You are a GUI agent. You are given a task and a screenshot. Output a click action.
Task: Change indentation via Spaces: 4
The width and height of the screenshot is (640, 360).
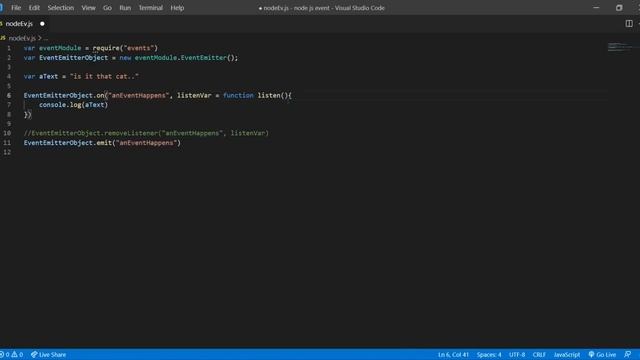tap(489, 355)
